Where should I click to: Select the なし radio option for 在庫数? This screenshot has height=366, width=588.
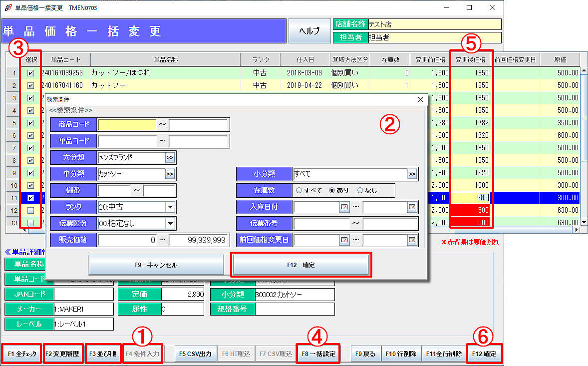pyautogui.click(x=360, y=190)
